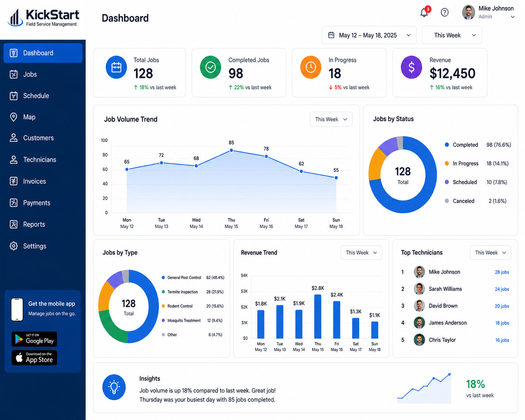Click the Revenue dollar sign icon

(412, 67)
